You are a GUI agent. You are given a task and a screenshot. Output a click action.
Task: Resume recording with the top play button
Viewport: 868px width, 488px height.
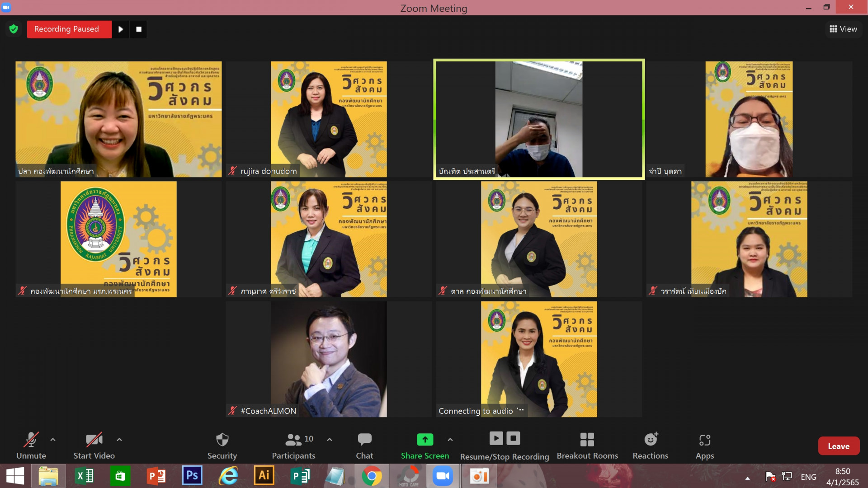coord(121,29)
